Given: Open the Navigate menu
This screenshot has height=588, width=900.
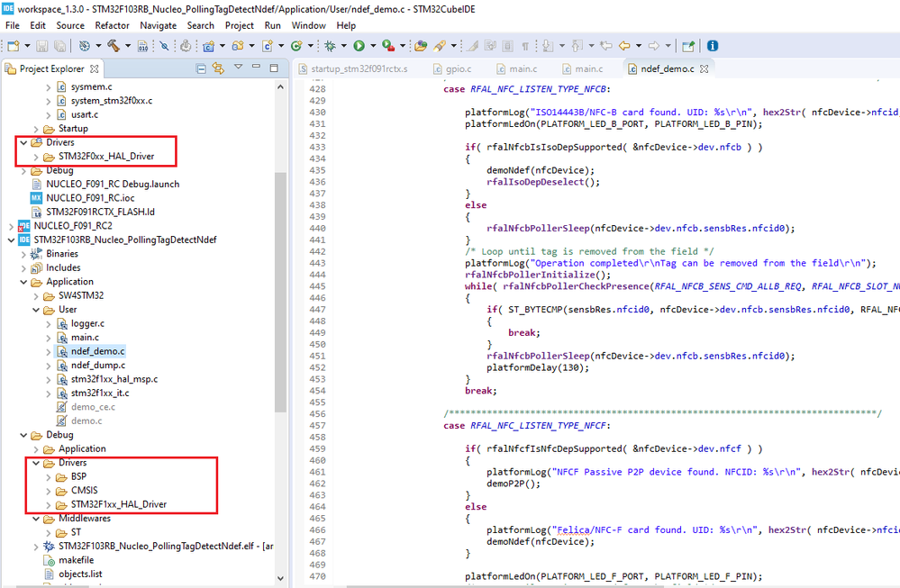Looking at the screenshot, I should point(159,25).
